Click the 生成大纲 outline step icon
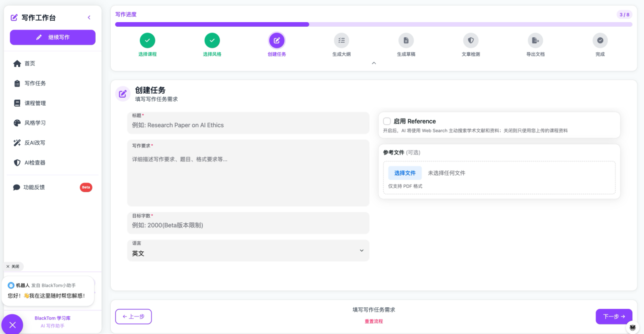The height and width of the screenshot is (334, 644). point(341,40)
